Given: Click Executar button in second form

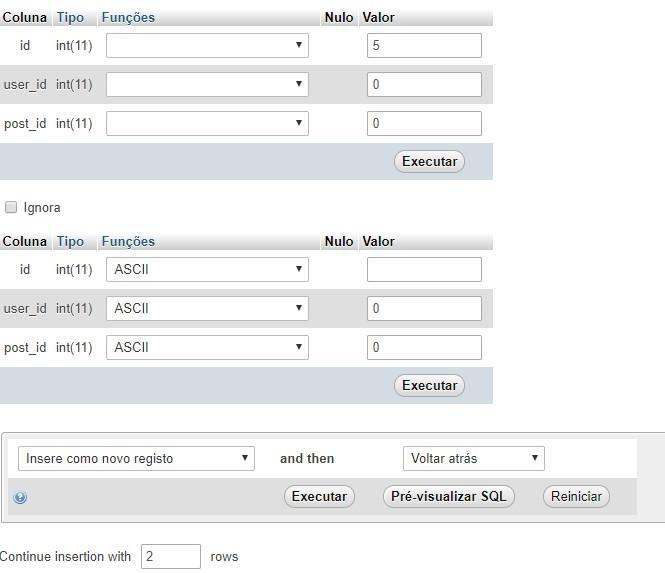Looking at the screenshot, I should (429, 385).
